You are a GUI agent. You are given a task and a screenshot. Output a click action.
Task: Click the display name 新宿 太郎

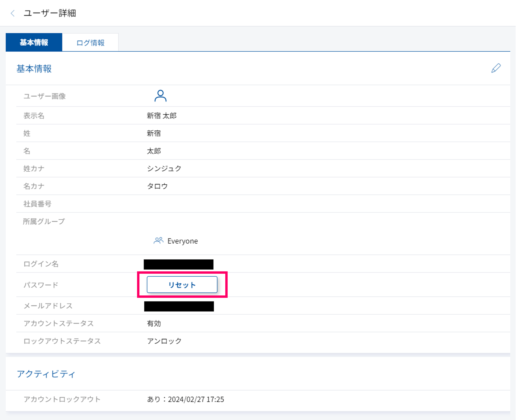pyautogui.click(x=161, y=116)
